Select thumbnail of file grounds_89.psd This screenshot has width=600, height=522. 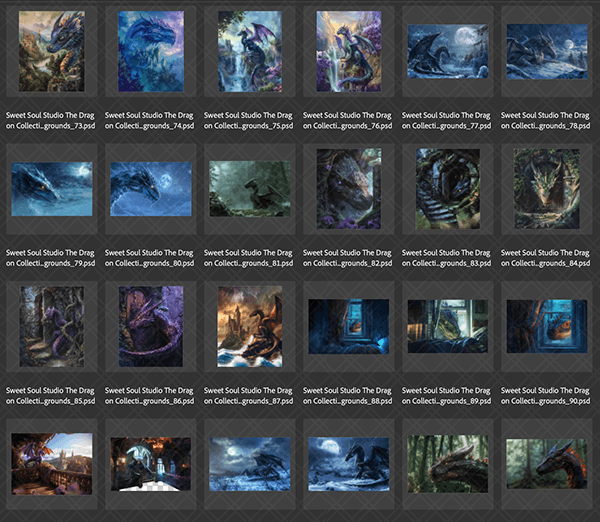(x=448, y=326)
